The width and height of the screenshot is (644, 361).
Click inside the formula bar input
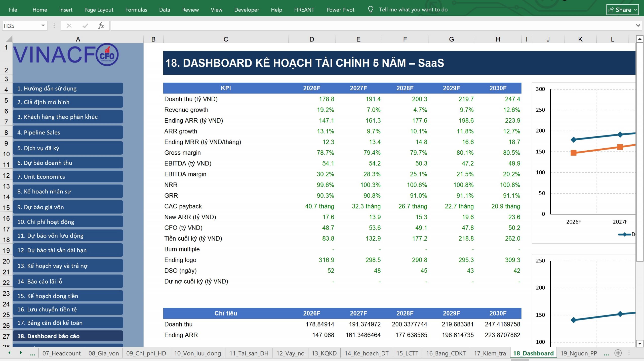(x=373, y=26)
